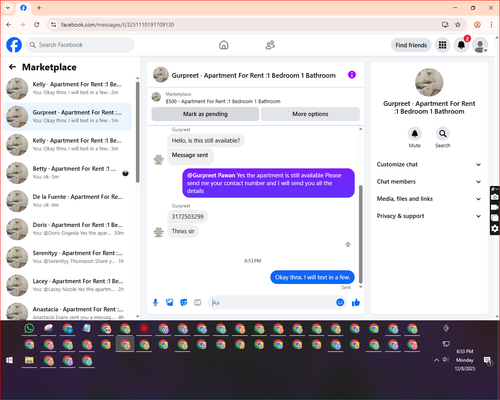Reload the page with the browser refresh icon

tap(37, 25)
